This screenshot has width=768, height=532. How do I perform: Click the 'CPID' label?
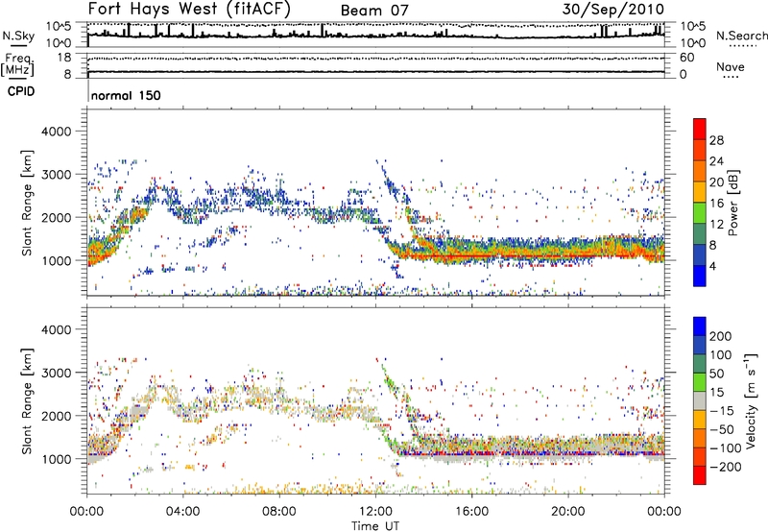[x=21, y=91]
